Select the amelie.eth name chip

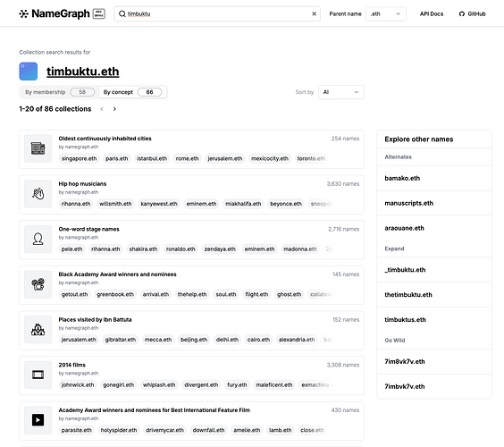click(x=247, y=430)
